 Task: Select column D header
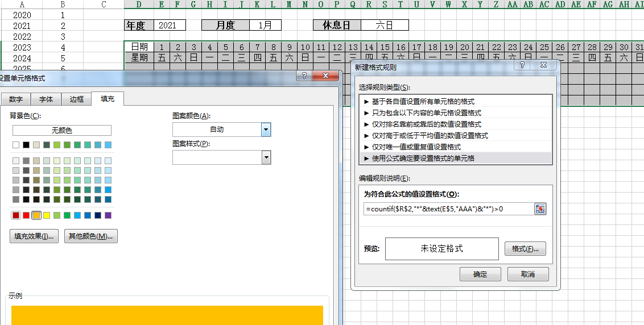coord(139,5)
